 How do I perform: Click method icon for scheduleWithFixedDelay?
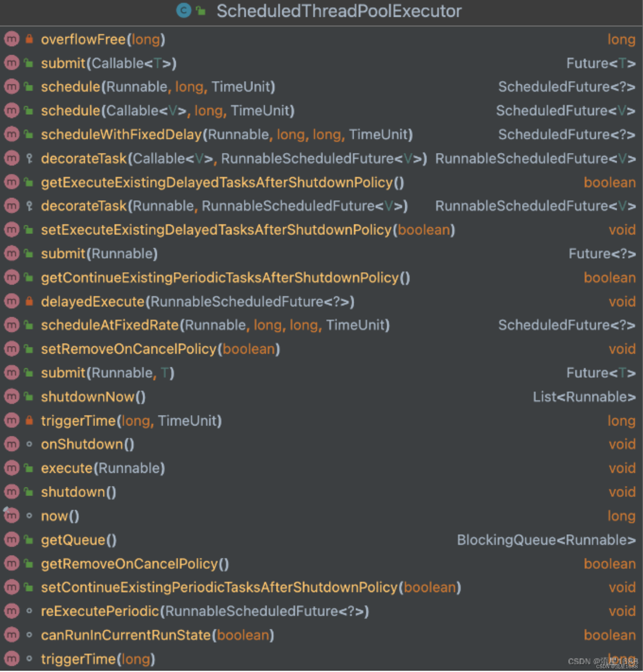(x=12, y=135)
